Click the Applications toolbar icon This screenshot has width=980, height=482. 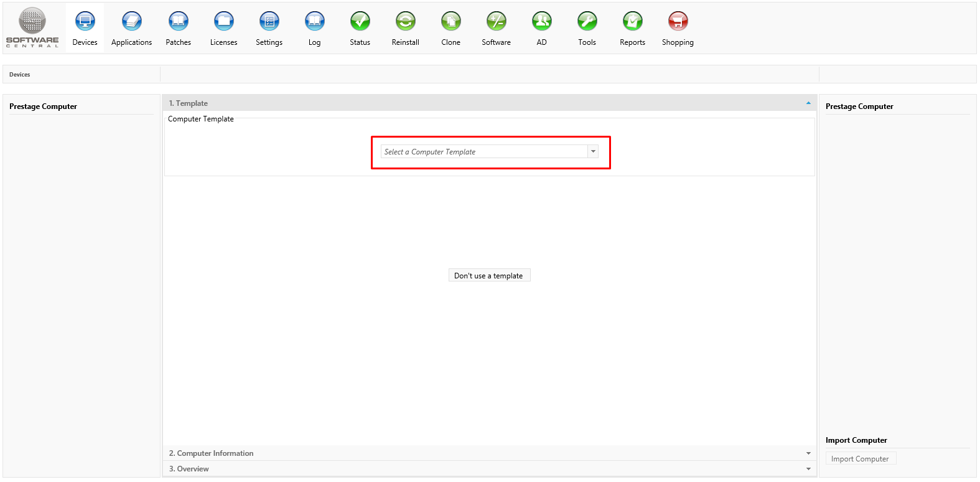pos(131,22)
